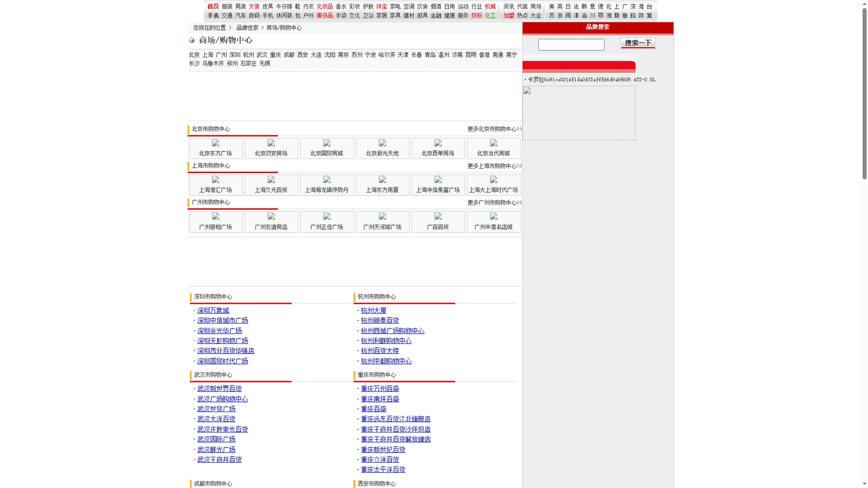Open the 上海梅龙镇伊势丹 thumbnail card
Image resolution: width=868 pixels, height=488 pixels.
[x=327, y=185]
